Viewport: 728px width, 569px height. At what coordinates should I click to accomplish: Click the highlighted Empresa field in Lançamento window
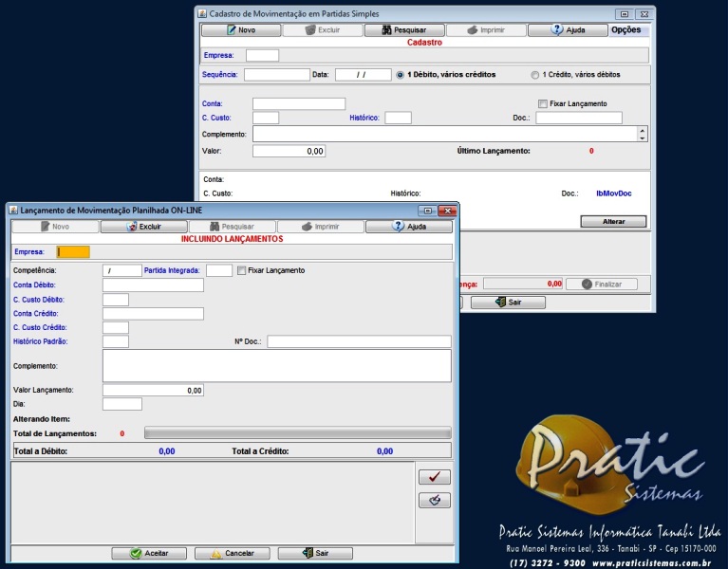(x=73, y=252)
